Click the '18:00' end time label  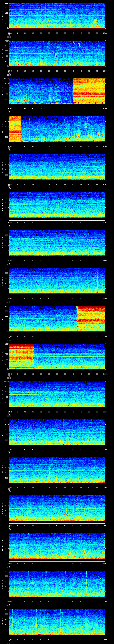(105, 147)
